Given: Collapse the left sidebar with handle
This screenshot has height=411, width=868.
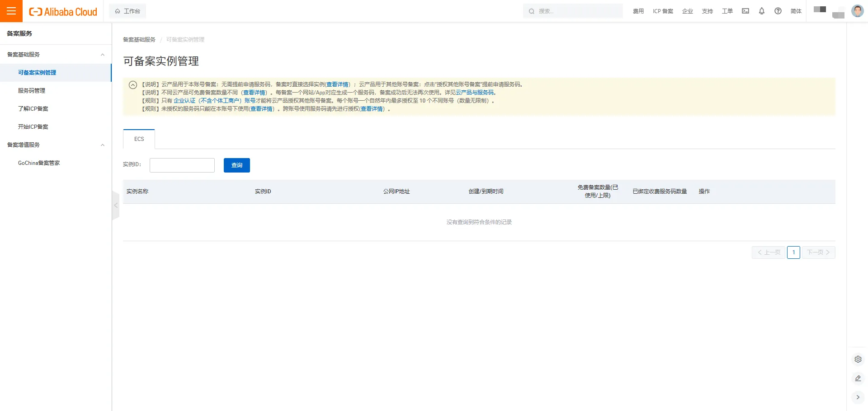Looking at the screenshot, I should 116,205.
